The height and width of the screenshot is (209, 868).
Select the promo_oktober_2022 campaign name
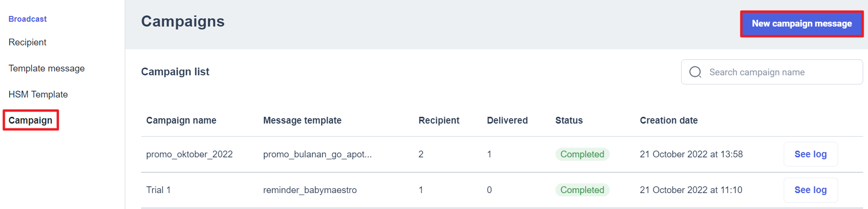click(189, 154)
